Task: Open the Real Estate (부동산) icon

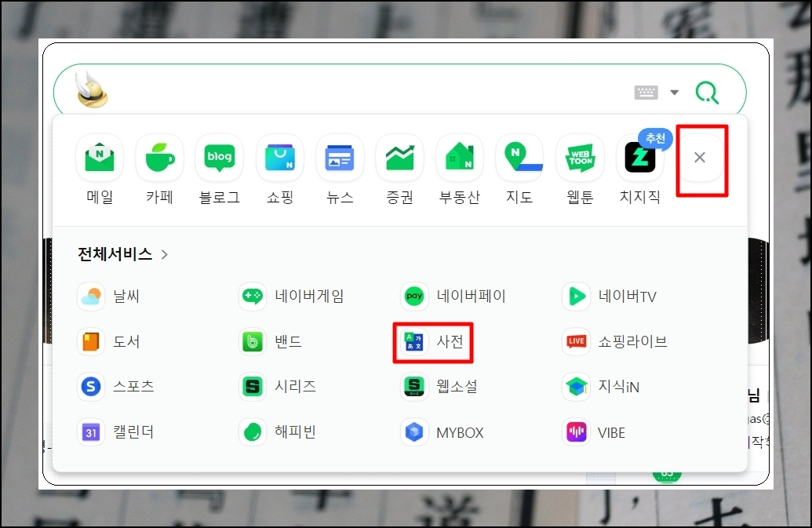Action: pos(460,158)
